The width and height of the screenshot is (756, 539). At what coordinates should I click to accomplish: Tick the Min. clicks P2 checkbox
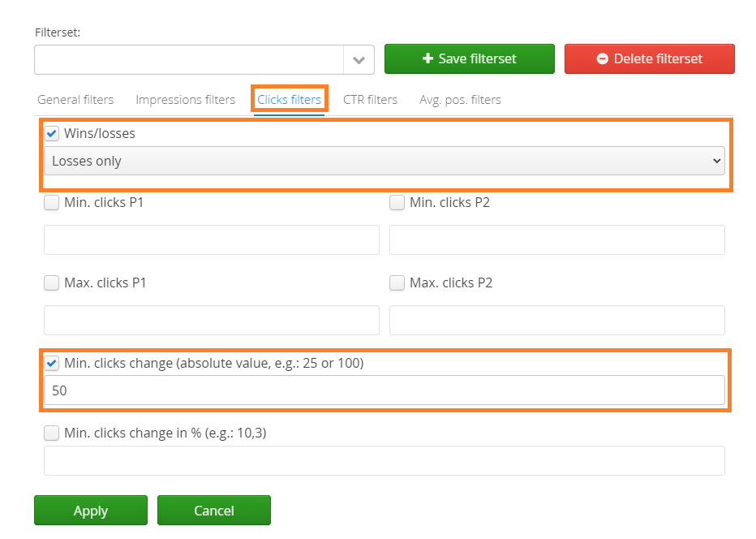tap(397, 202)
